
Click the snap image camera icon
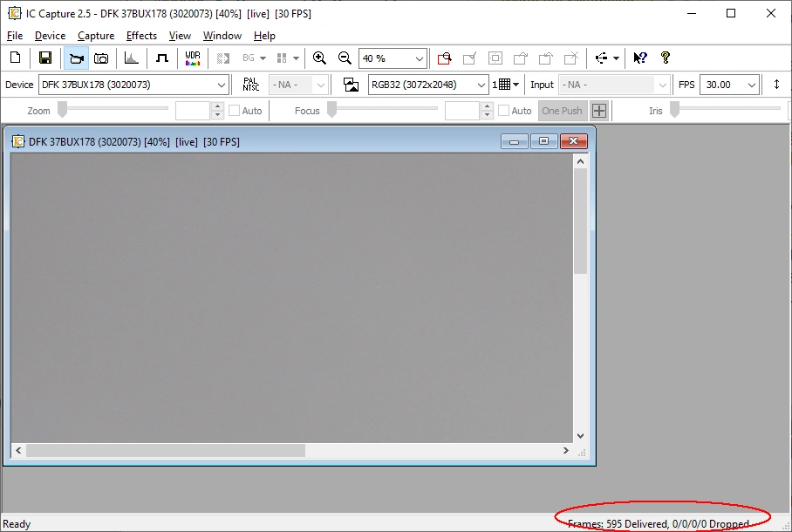(x=101, y=58)
